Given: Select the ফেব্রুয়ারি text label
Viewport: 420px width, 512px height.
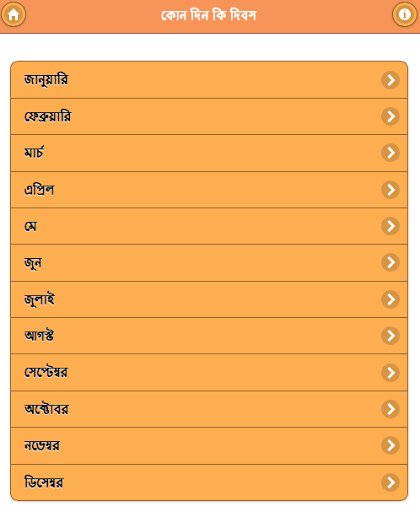Looking at the screenshot, I should [48, 116].
